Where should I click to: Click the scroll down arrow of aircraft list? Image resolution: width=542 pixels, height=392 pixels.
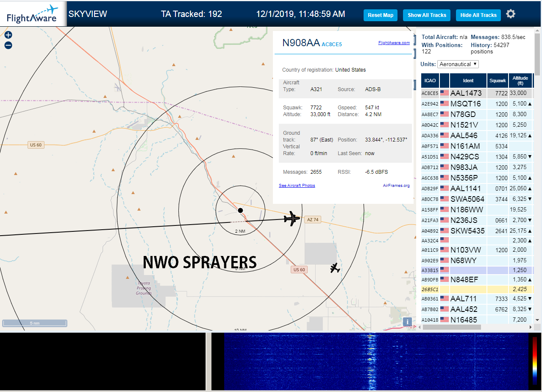[537, 320]
